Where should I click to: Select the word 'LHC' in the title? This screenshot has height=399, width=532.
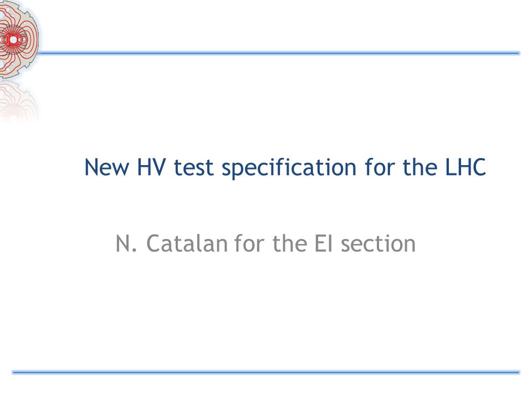[465, 167]
